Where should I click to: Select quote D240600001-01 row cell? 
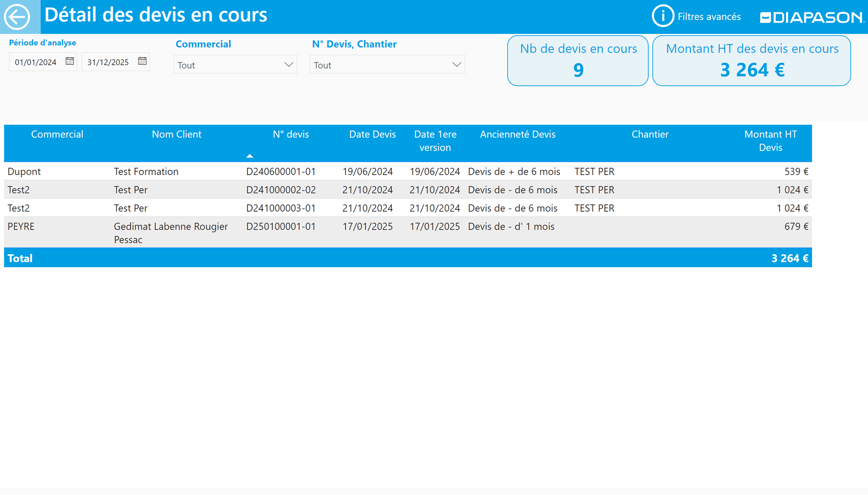(x=281, y=171)
